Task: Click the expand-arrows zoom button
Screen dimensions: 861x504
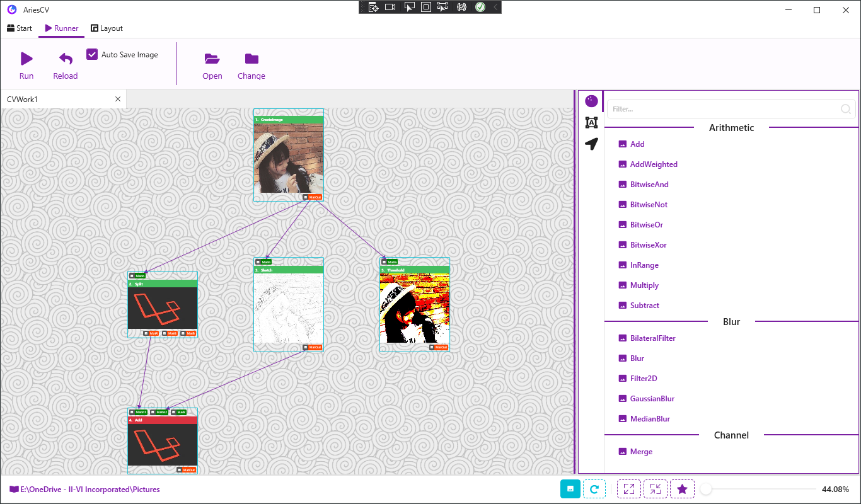Action: [x=628, y=489]
